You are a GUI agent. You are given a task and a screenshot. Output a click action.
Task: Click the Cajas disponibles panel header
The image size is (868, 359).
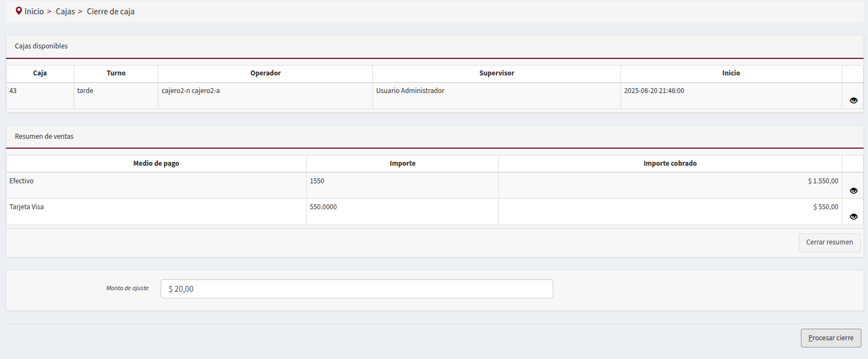pyautogui.click(x=41, y=46)
